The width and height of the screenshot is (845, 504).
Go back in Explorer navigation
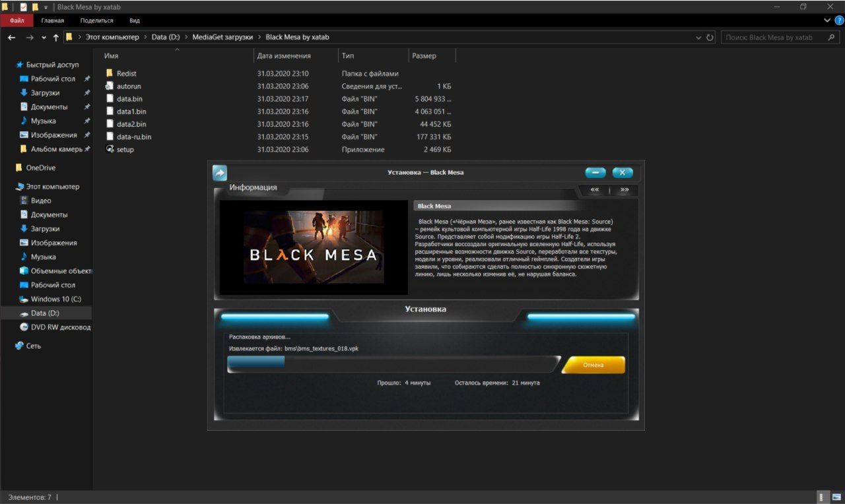point(11,38)
